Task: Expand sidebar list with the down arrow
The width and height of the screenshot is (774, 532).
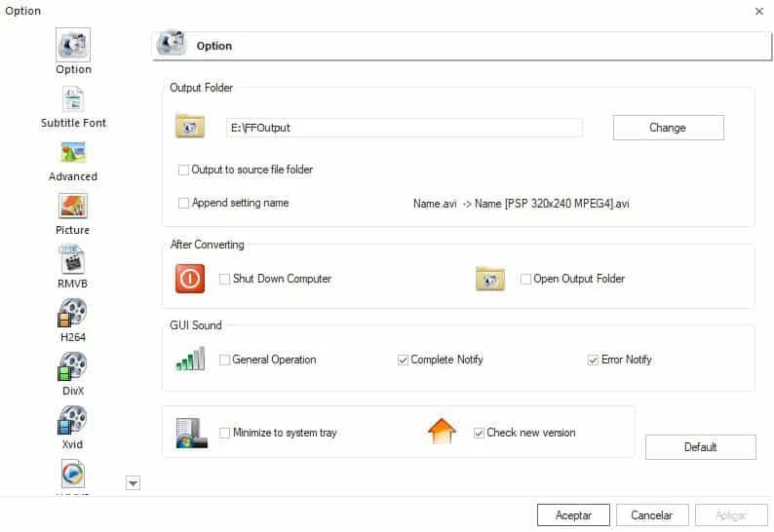Action: [x=133, y=482]
